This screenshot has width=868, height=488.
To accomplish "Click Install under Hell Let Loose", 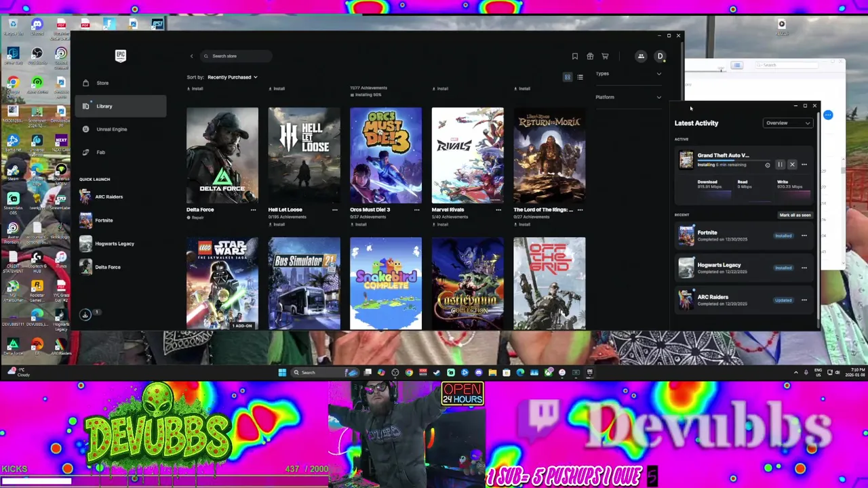I will pos(277,224).
